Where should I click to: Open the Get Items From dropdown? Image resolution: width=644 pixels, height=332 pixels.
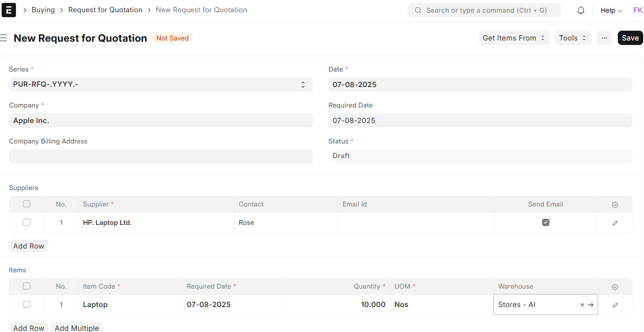pyautogui.click(x=513, y=38)
